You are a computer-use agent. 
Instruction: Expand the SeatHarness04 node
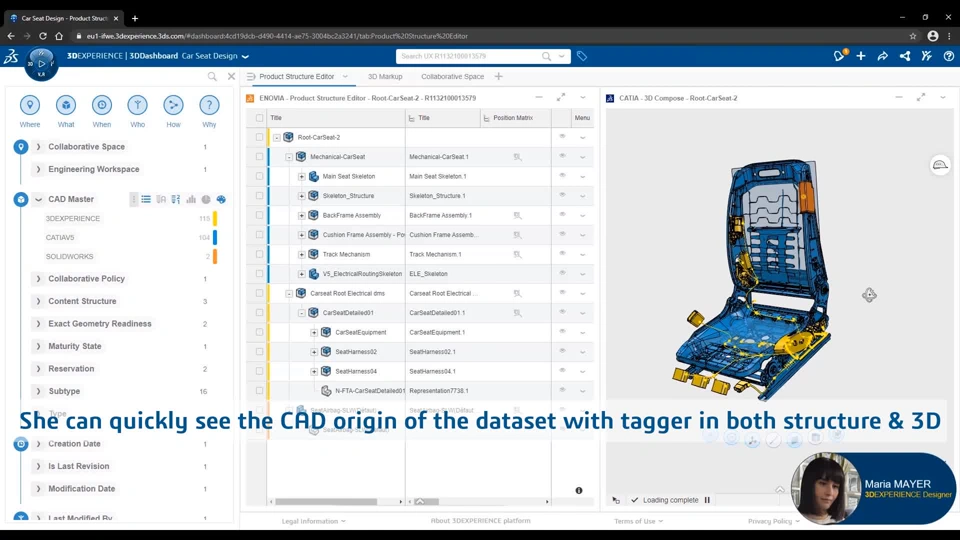(x=314, y=371)
